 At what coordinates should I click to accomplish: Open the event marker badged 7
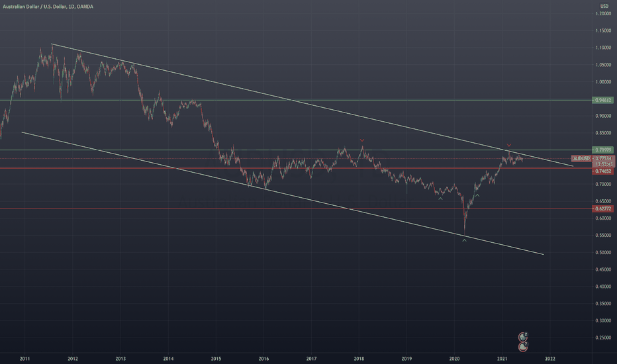pyautogui.click(x=523, y=347)
